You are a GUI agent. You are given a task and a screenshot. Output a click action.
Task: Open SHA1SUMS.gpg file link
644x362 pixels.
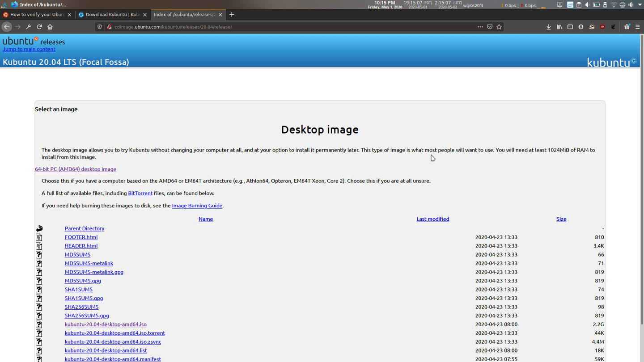coord(84,298)
